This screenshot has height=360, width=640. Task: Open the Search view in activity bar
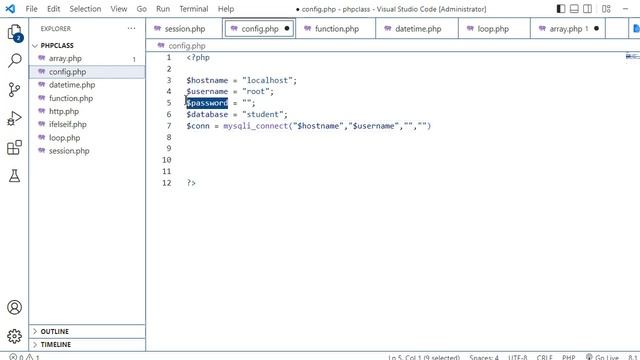tap(14, 61)
